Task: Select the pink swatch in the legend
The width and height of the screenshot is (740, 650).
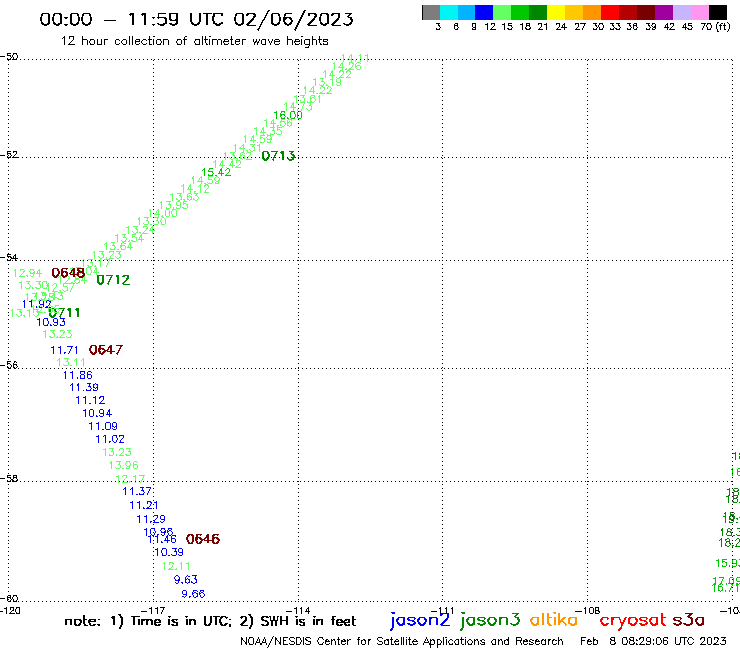Action: click(x=699, y=12)
